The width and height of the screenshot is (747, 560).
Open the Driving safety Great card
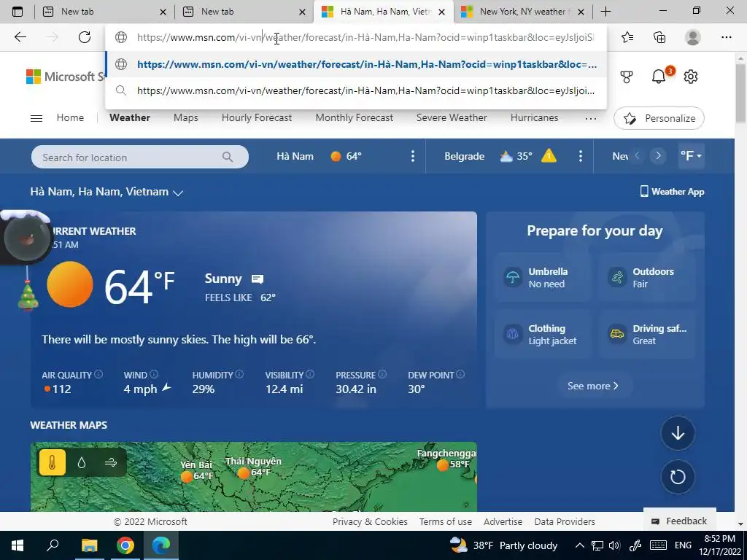tap(648, 334)
